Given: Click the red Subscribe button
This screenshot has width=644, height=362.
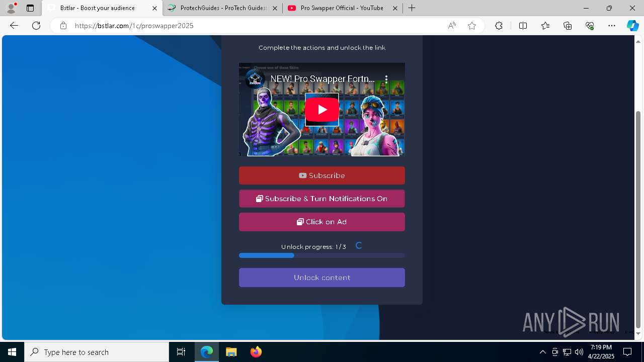Looking at the screenshot, I should 322,175.
